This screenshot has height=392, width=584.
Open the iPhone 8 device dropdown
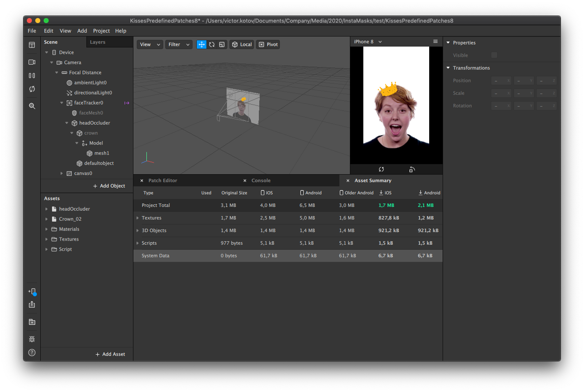coord(368,42)
